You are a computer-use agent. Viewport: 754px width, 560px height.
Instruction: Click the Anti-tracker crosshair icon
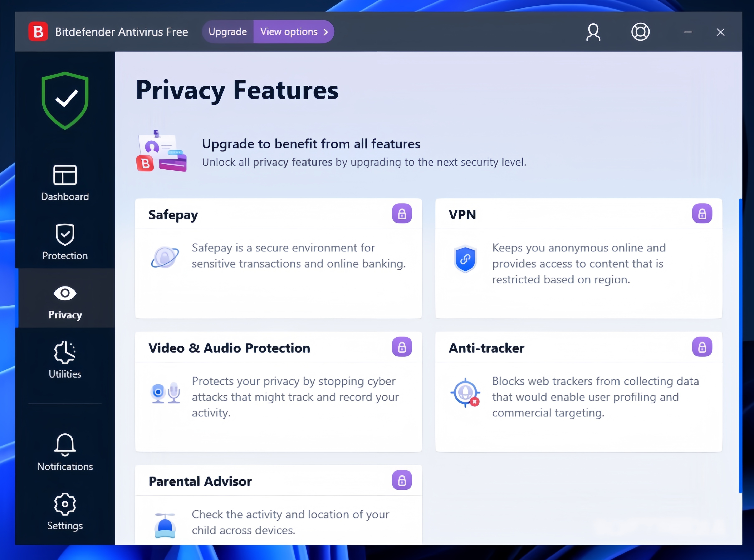click(x=465, y=392)
